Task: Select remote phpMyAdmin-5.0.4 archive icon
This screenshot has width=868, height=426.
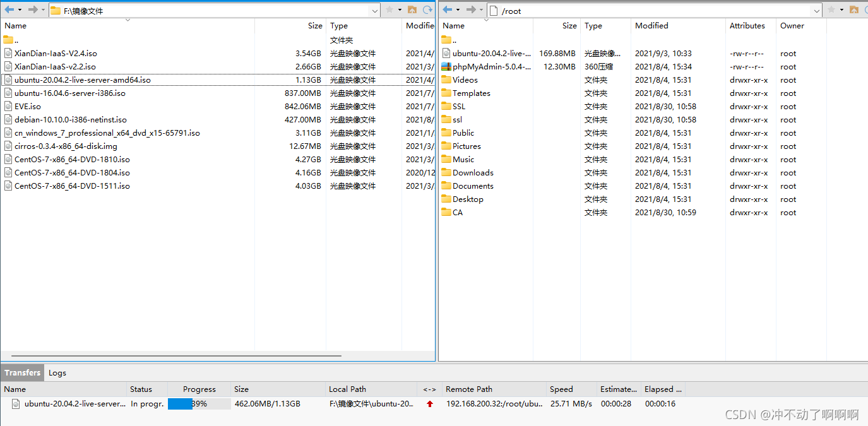Action: (x=446, y=67)
